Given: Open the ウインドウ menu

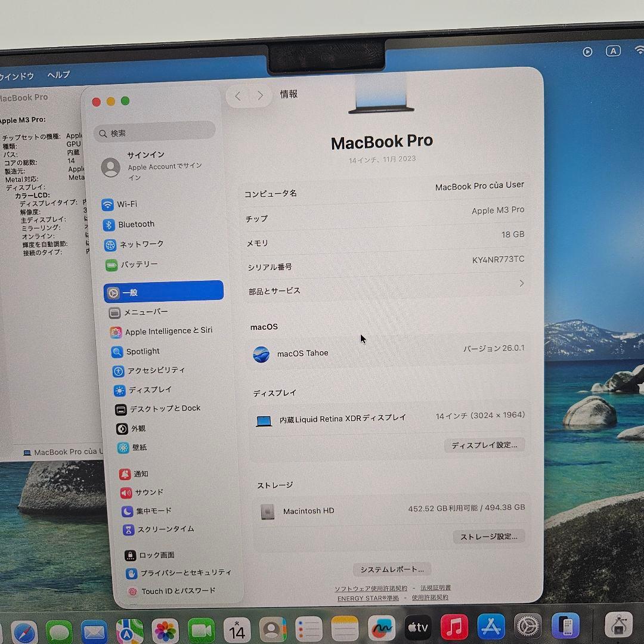Looking at the screenshot, I should pos(17,75).
